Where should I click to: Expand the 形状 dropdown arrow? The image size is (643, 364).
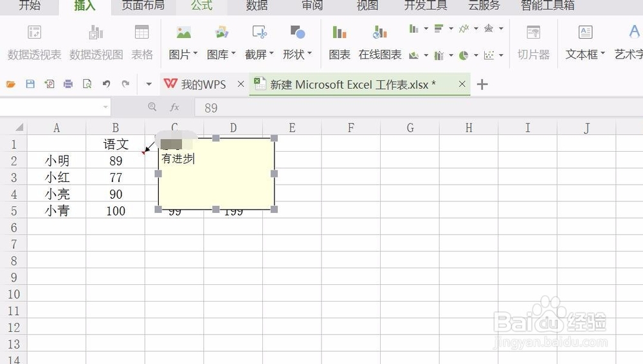click(x=310, y=53)
